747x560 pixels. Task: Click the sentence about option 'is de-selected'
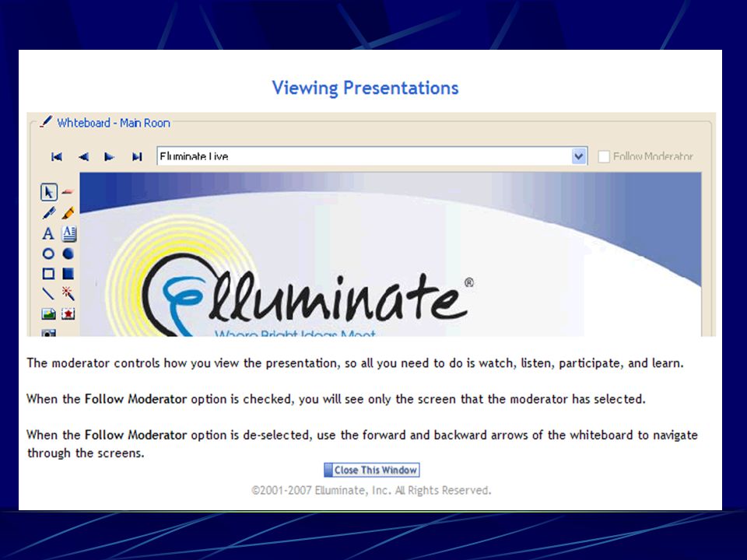coord(362,444)
